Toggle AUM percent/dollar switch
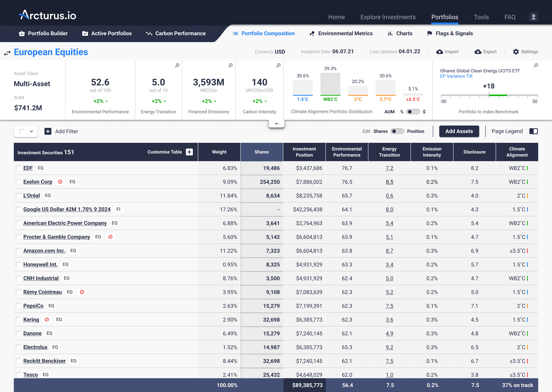This screenshot has width=552, height=392. pos(413,112)
